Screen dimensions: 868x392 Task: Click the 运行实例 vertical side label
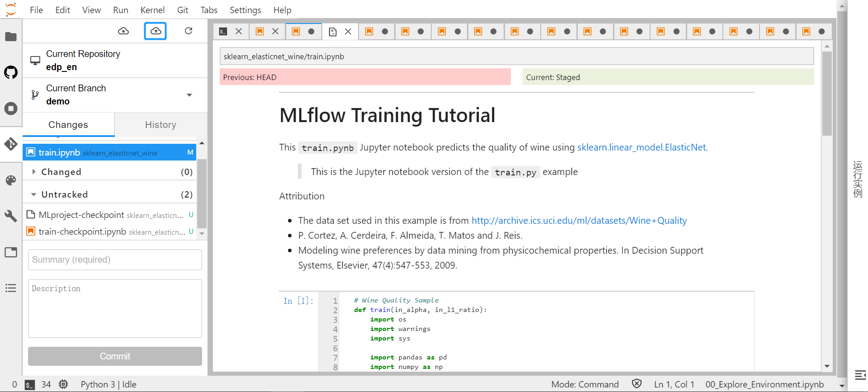click(858, 179)
